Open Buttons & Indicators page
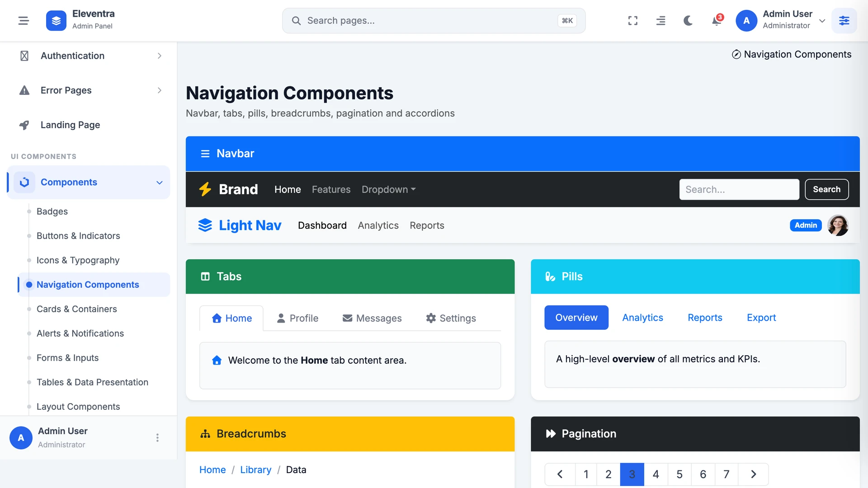The image size is (868, 488). pyautogui.click(x=78, y=236)
